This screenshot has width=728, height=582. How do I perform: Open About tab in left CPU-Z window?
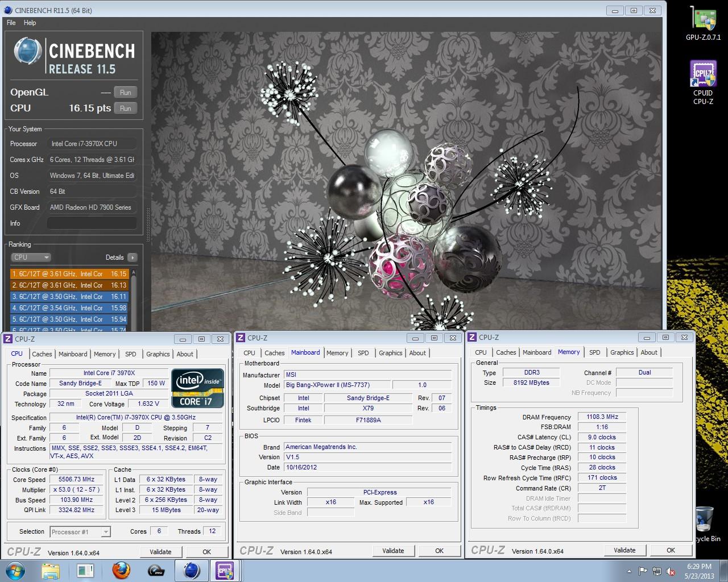pos(185,354)
